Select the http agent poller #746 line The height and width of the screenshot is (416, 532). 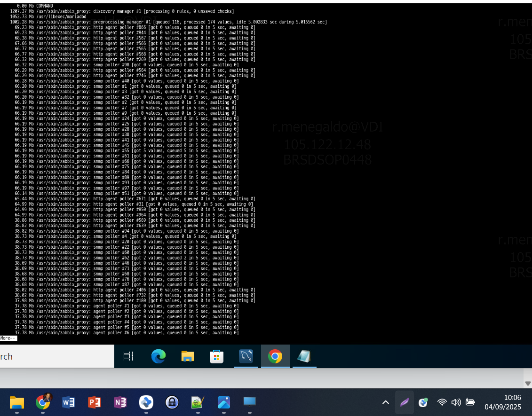pyautogui.click(x=135, y=76)
